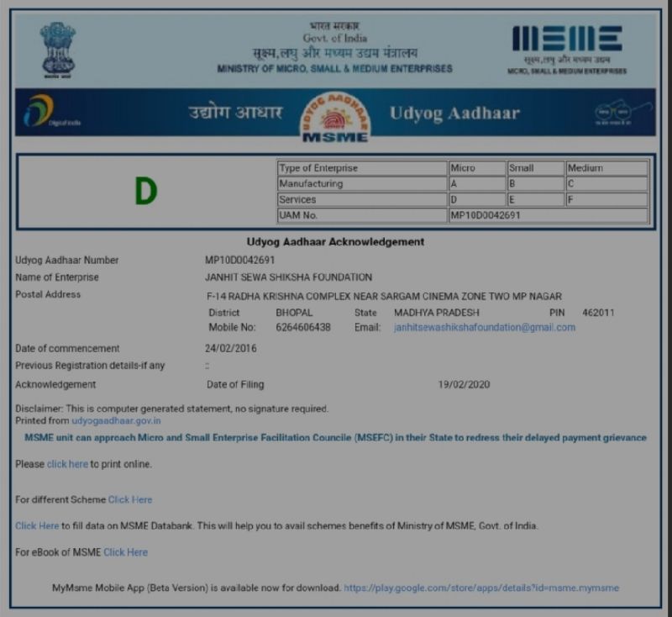Open the eBook of MSME 'Click Here' link
This screenshot has height=617, width=672.
click(x=125, y=552)
